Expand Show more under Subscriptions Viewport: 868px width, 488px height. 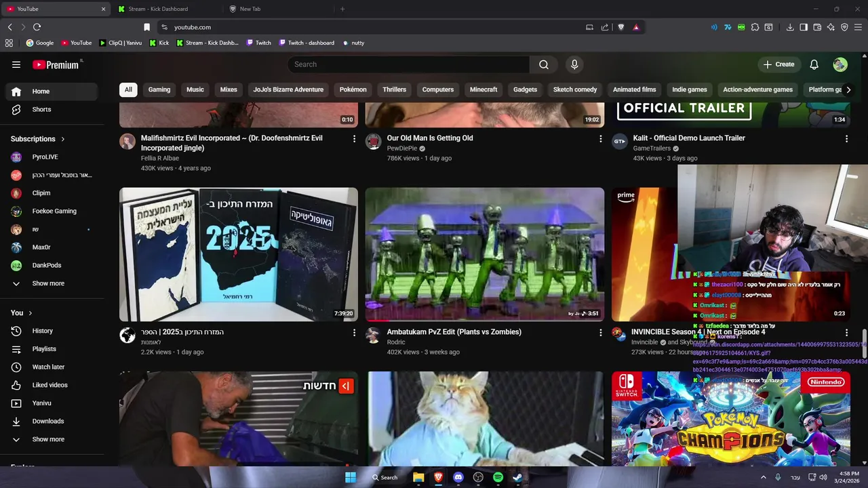click(53, 283)
